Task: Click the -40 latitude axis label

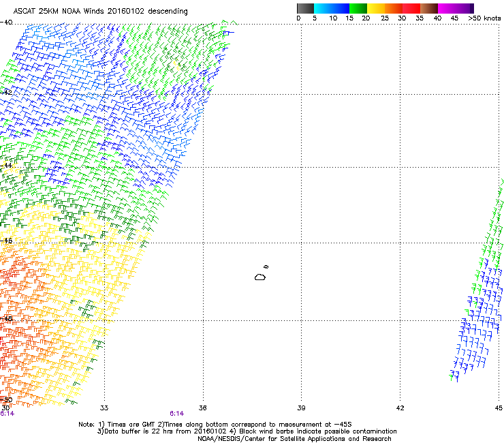Action: pos(6,22)
